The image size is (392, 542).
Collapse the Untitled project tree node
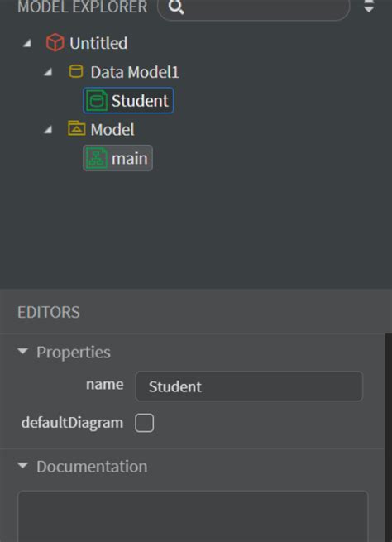click(27, 43)
